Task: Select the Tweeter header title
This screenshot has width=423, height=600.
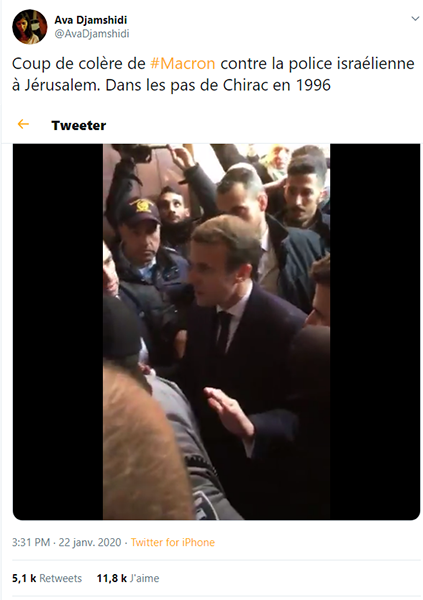Action: (79, 126)
